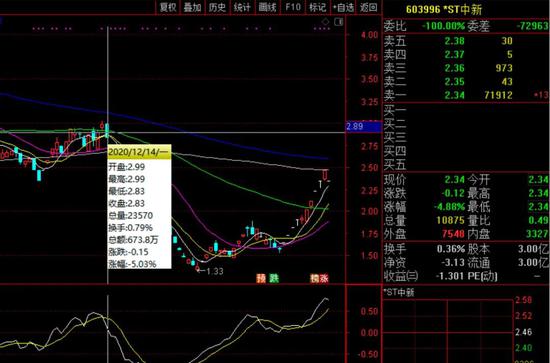Click the 榜涨 marker near latest candles
The width and height of the screenshot is (550, 363).
[320, 278]
